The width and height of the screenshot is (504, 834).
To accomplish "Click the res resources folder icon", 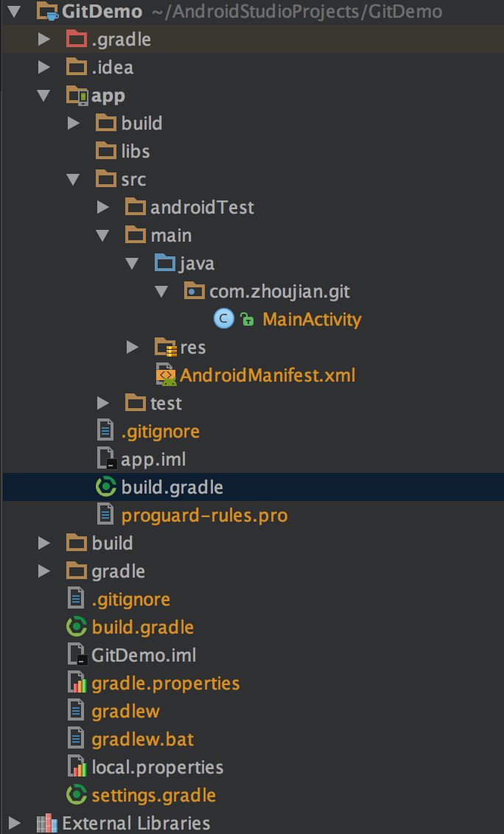I will pos(166,347).
